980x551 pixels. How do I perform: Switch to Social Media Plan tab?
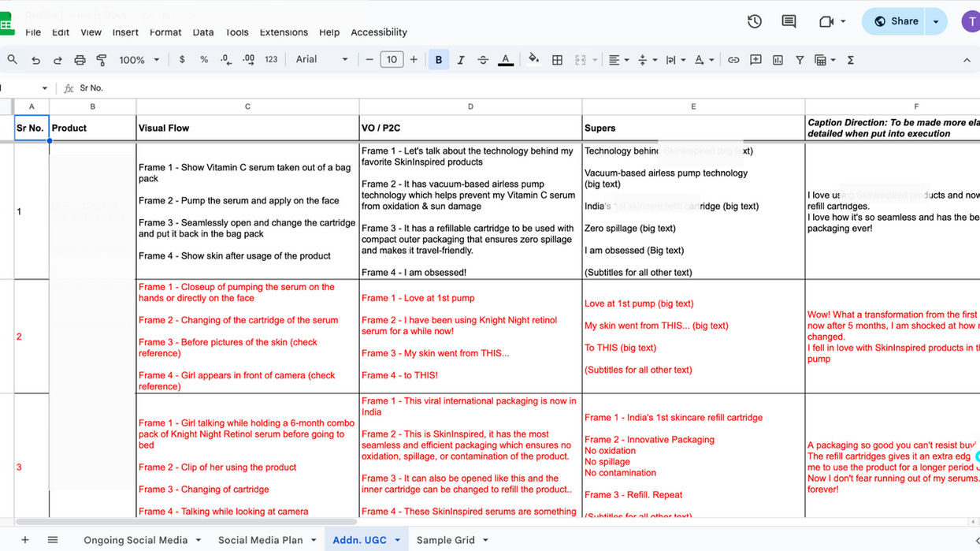(260, 540)
